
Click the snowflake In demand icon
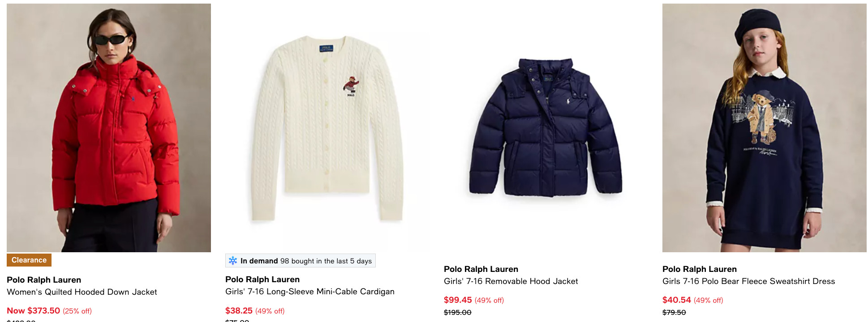(x=233, y=261)
